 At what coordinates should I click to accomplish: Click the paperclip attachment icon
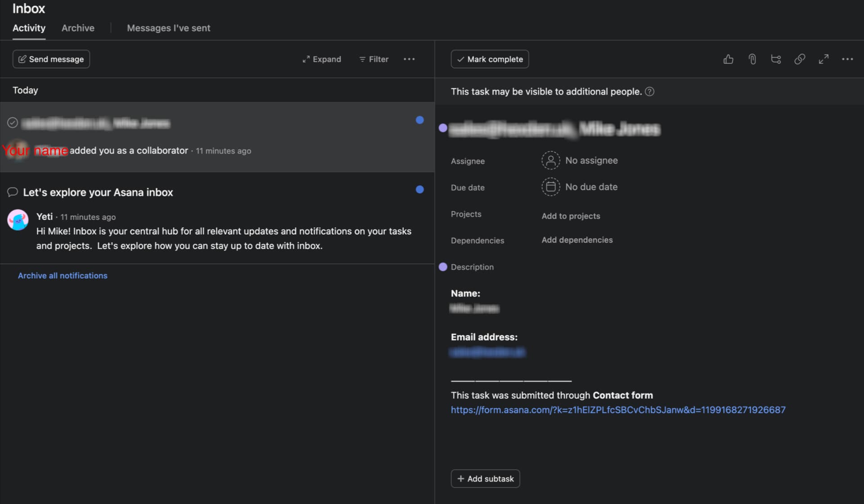[x=752, y=59]
